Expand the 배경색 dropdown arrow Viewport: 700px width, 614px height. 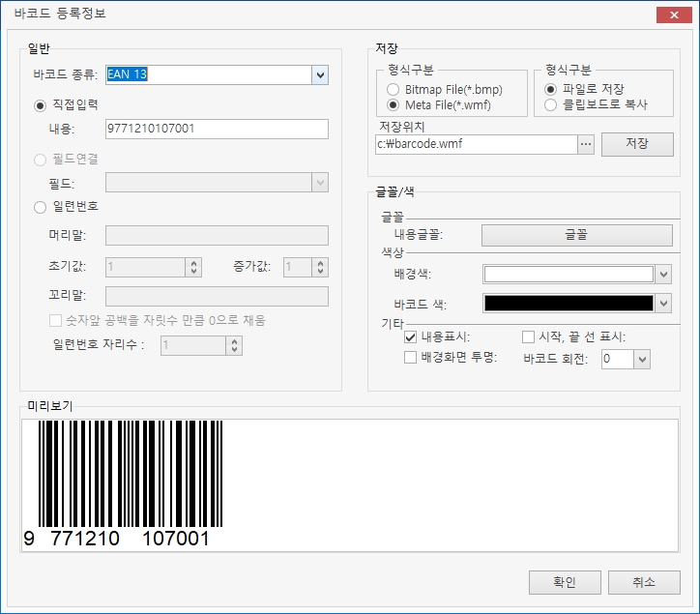[663, 275]
